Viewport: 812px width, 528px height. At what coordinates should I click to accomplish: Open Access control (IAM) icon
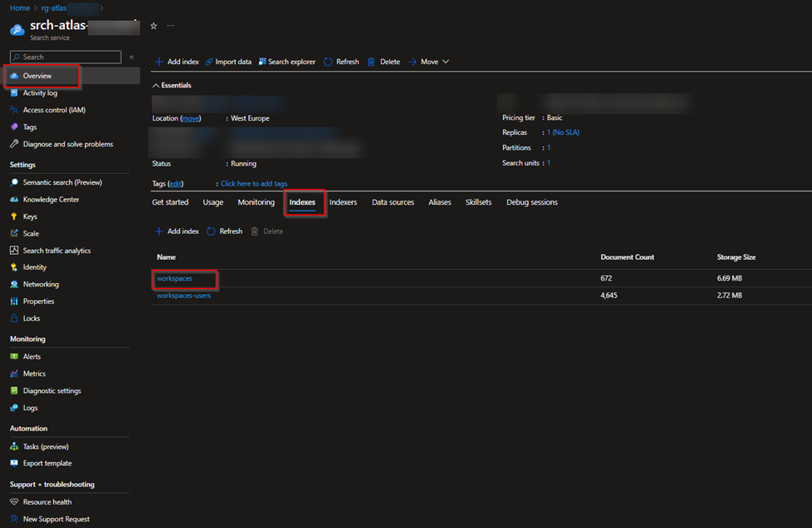(x=14, y=110)
